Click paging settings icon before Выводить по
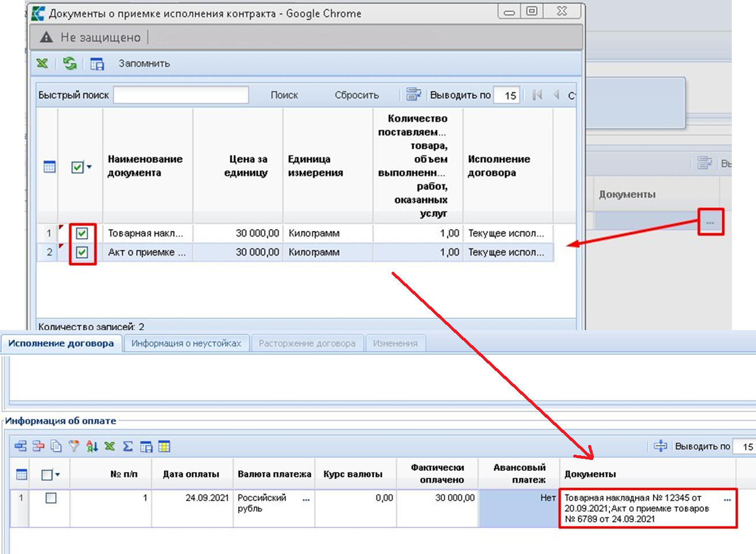This screenshot has width=756, height=554. tap(414, 95)
